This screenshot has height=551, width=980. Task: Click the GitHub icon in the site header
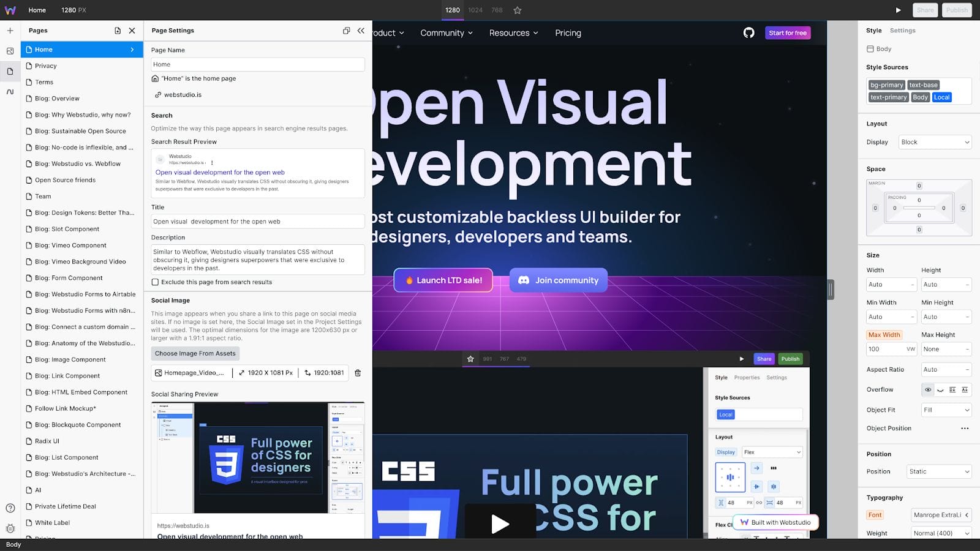(748, 33)
